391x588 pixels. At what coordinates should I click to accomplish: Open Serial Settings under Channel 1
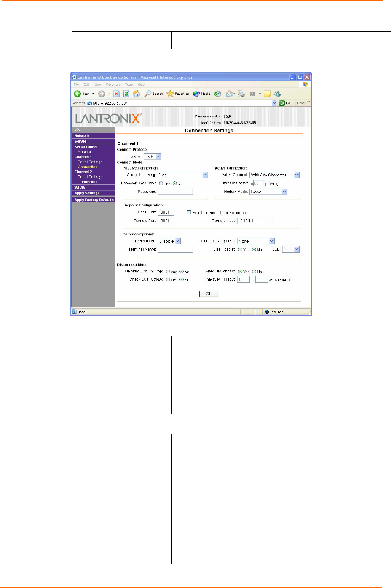point(90,162)
